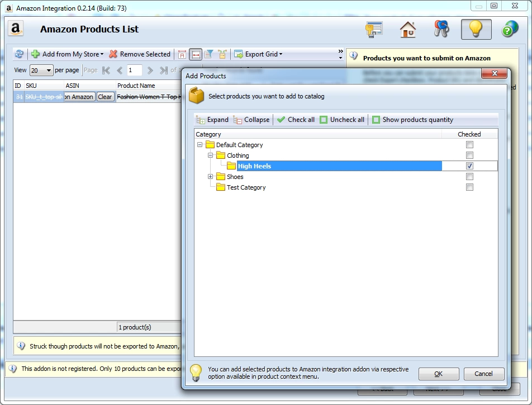Screen dimensions: 532x405
Task: Click the 'on Amazon' button in grid row
Action: [x=79, y=97]
